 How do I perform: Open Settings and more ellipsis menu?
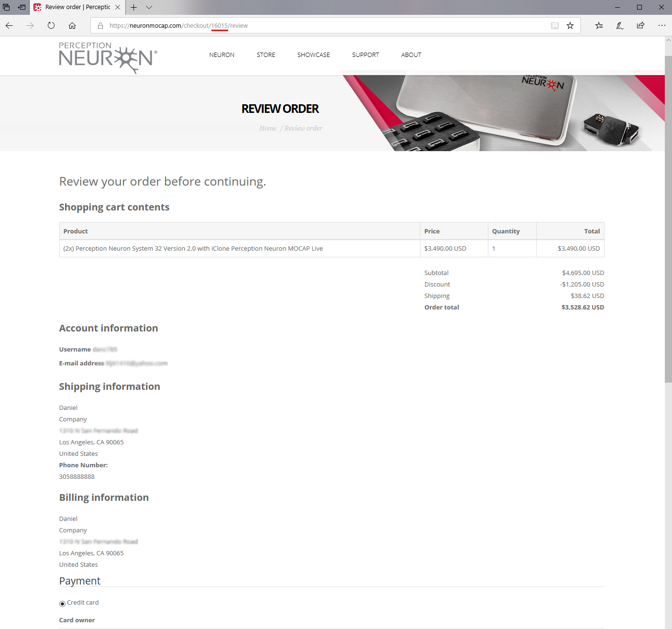point(662,26)
